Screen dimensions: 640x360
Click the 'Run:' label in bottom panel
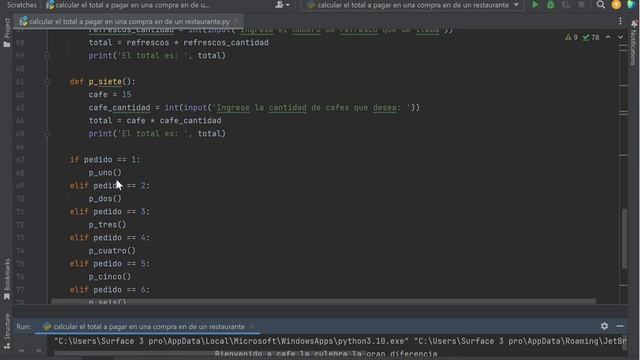coord(23,327)
